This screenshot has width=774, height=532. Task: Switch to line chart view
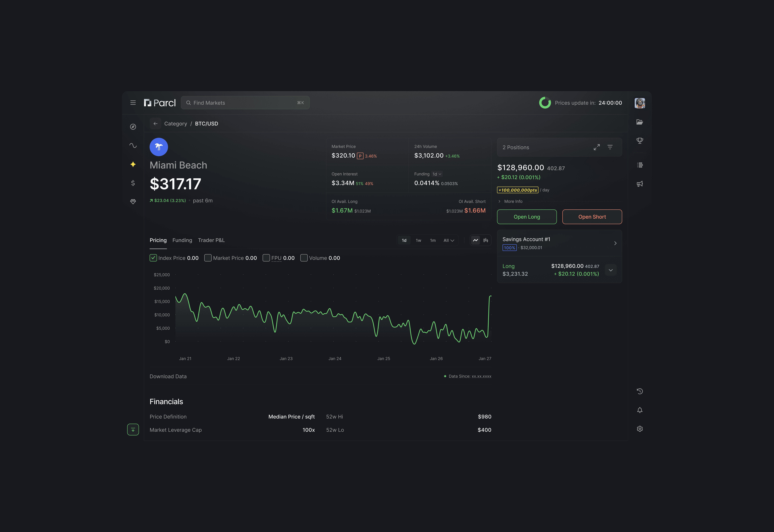(x=476, y=240)
